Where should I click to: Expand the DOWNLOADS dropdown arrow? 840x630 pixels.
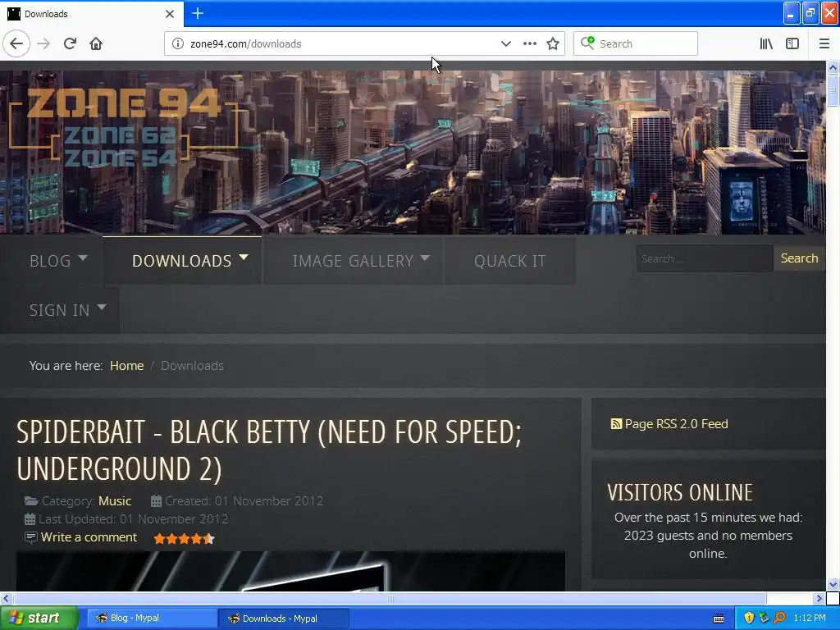pos(243,258)
